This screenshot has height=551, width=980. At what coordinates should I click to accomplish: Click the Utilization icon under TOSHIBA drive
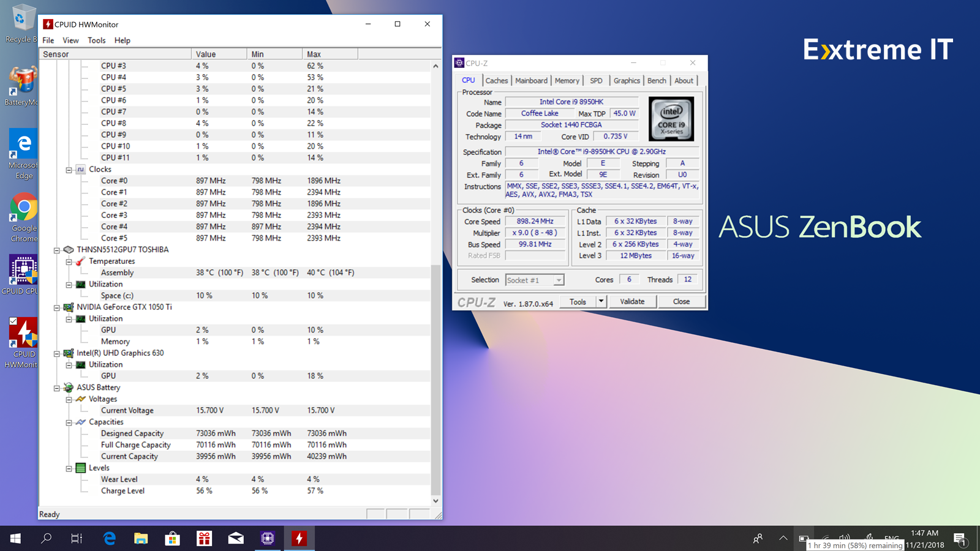(80, 285)
